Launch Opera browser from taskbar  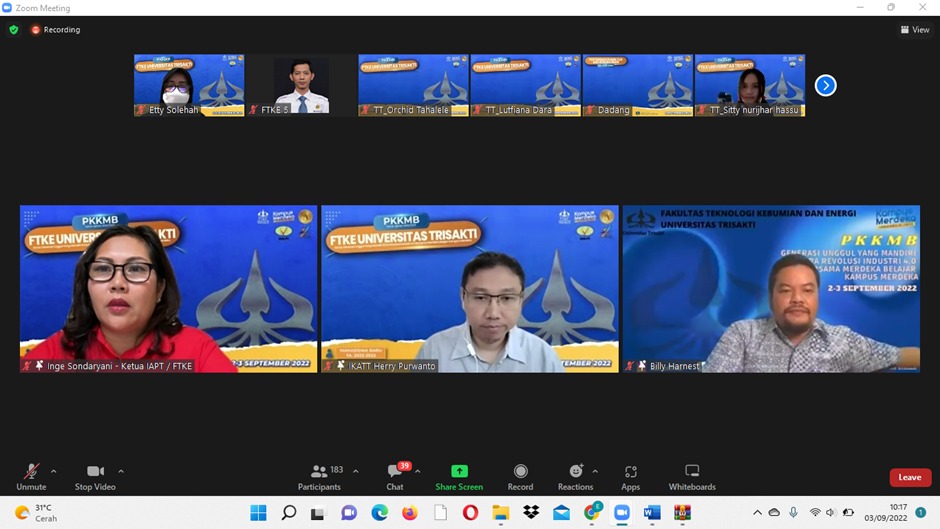(471, 513)
